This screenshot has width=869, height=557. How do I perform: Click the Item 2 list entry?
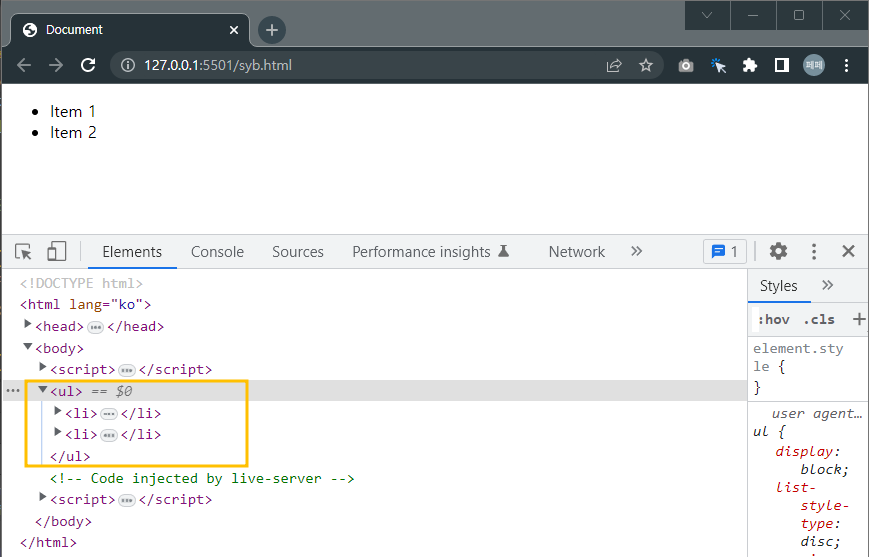73,133
